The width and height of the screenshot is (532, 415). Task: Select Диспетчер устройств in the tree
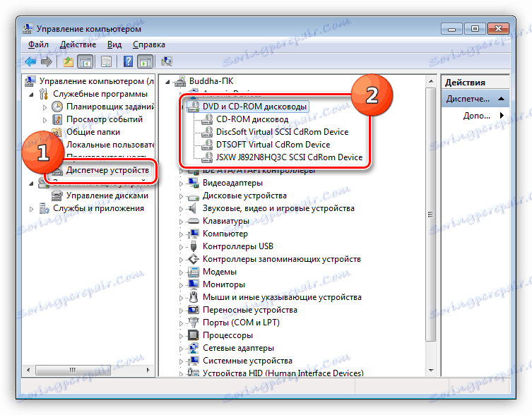[x=107, y=170]
